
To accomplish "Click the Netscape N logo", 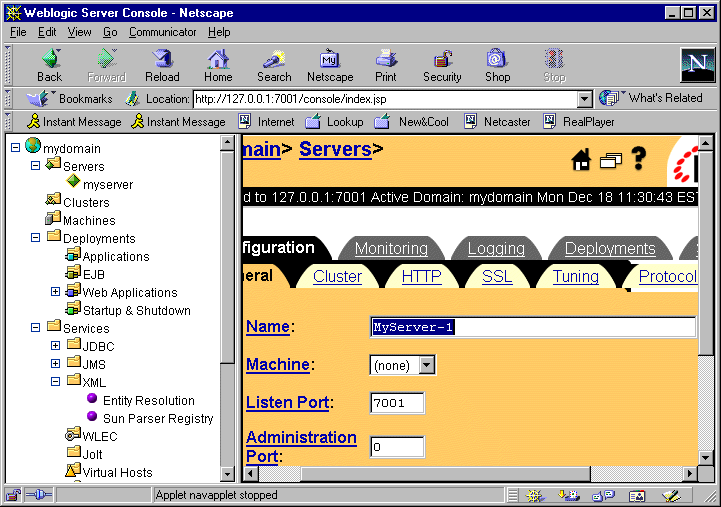I will click(x=698, y=65).
